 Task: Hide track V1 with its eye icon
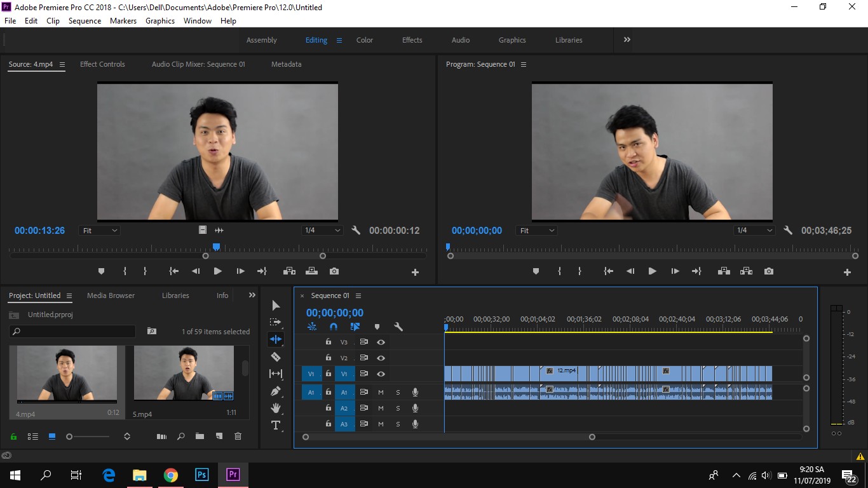pyautogui.click(x=381, y=374)
